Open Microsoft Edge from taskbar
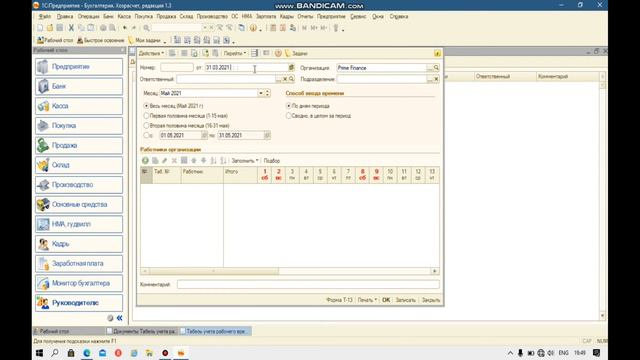The image size is (640, 360). (87, 353)
